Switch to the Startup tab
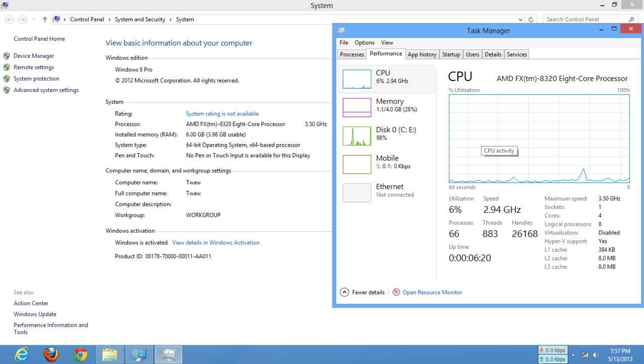This screenshot has width=644, height=364. (451, 54)
